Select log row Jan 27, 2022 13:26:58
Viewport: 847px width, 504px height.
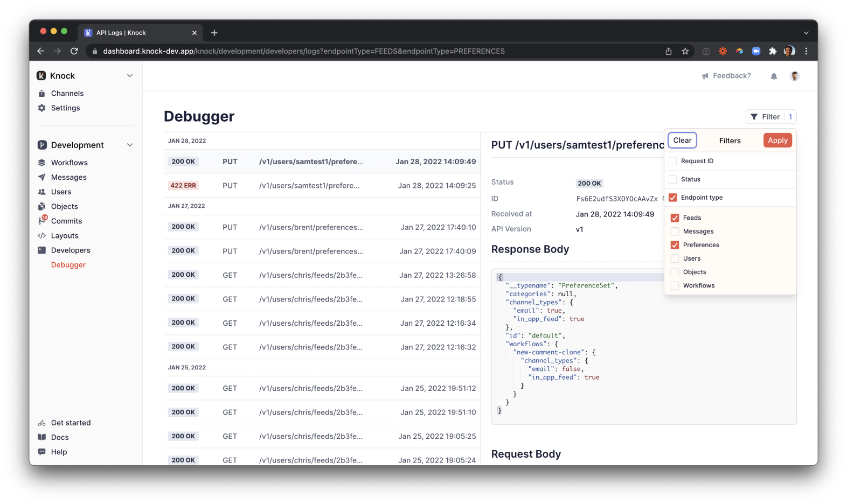pyautogui.click(x=322, y=275)
